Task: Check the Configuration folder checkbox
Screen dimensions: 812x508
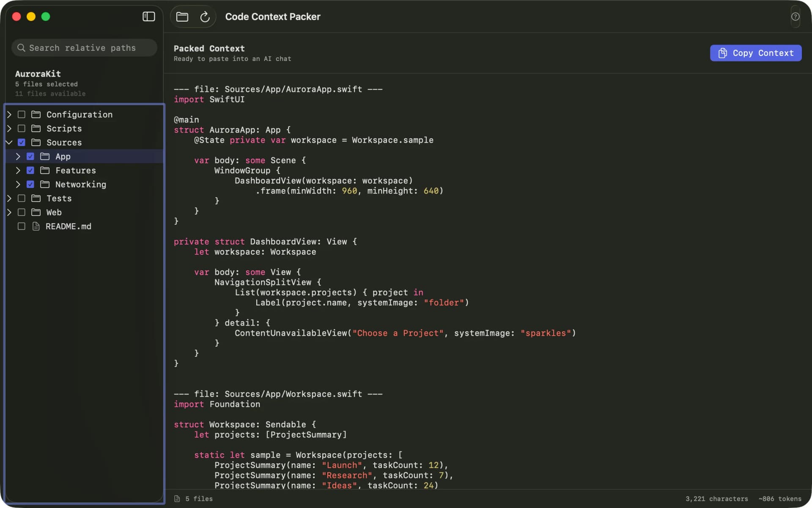Action: tap(22, 114)
